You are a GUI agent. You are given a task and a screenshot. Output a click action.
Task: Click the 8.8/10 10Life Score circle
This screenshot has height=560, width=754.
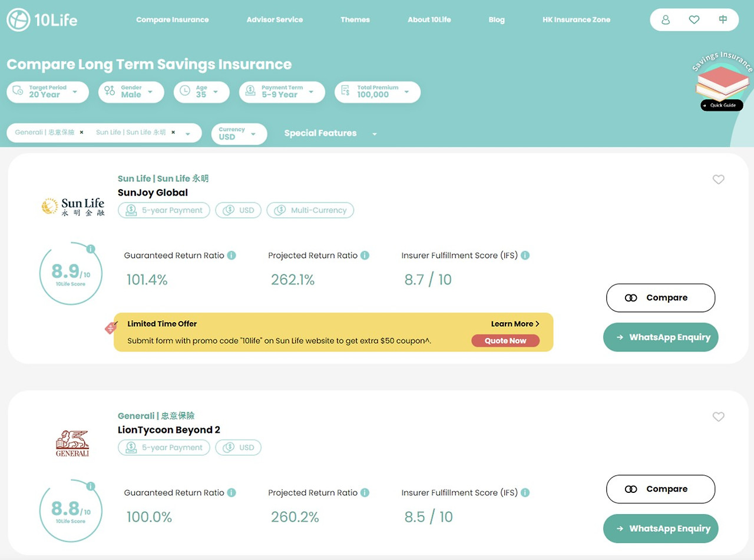point(71,511)
